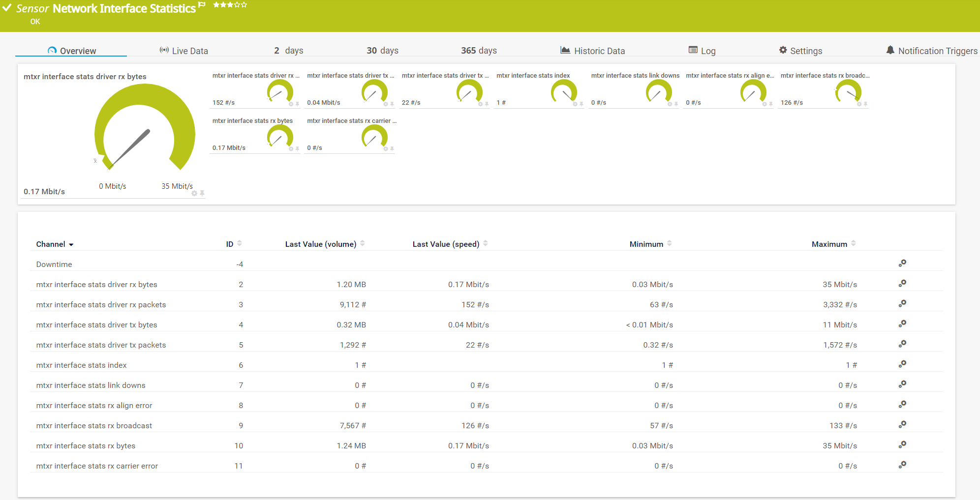Set priority to five stars

[244, 5]
